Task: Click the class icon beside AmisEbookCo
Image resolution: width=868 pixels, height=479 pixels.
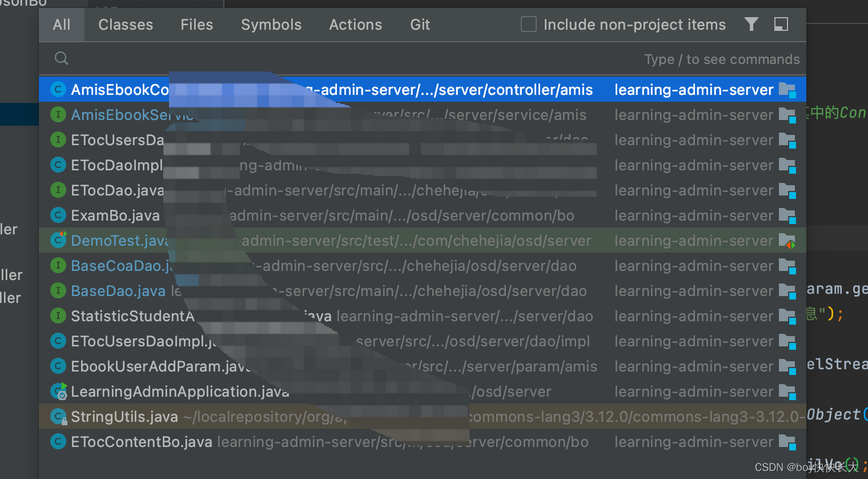Action: coord(58,90)
